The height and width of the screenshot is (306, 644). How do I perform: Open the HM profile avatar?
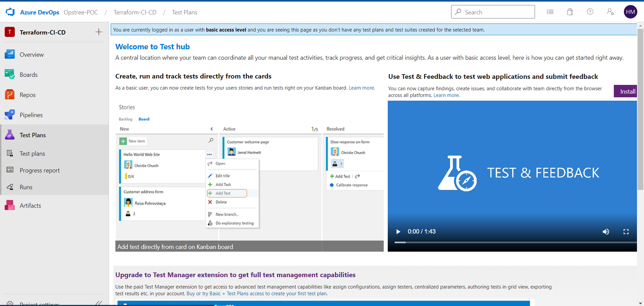[630, 12]
